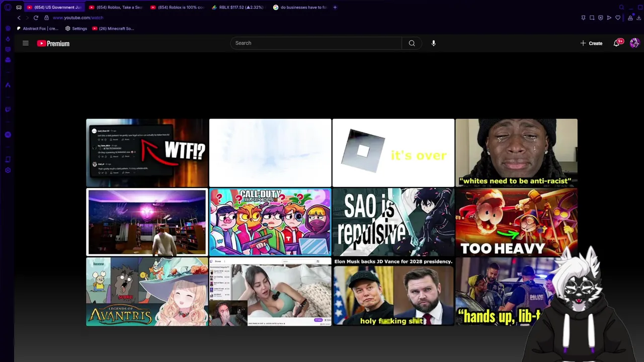Switch to the 'Roblox, Take a Sea...' tab

coord(116,8)
